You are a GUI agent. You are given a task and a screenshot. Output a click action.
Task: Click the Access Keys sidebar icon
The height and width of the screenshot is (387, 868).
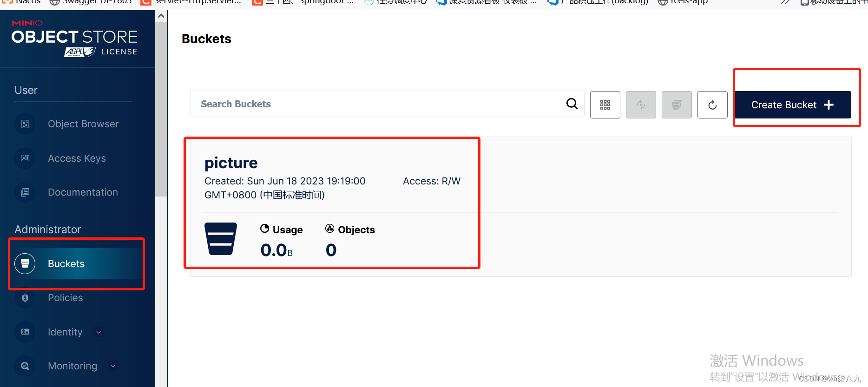[25, 158]
